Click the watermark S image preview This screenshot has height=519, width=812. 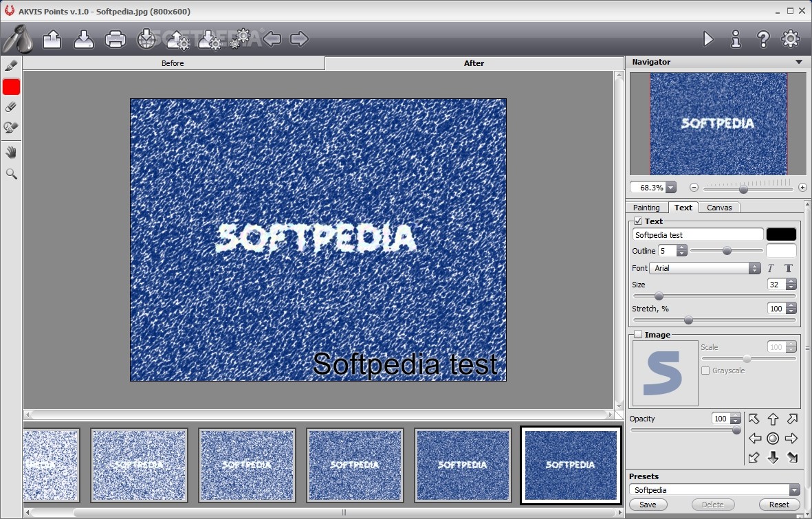[x=665, y=373]
